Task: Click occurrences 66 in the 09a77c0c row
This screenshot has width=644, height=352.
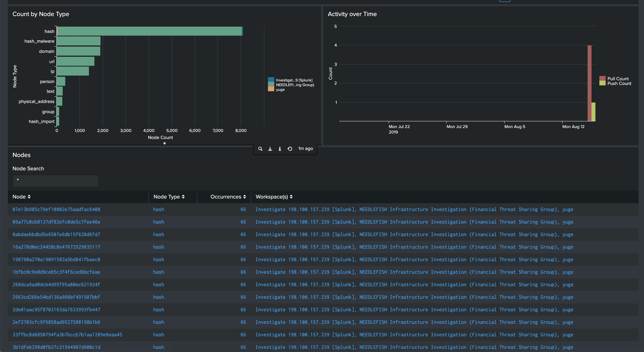Action: (x=243, y=222)
